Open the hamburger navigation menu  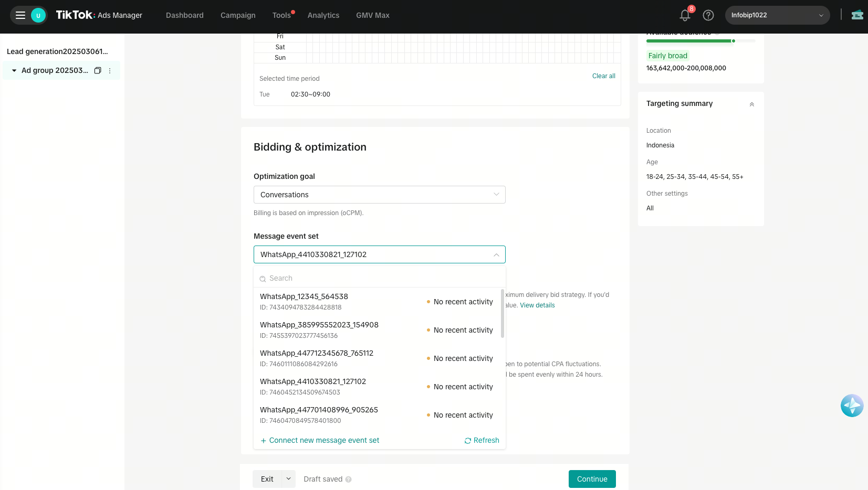point(20,15)
